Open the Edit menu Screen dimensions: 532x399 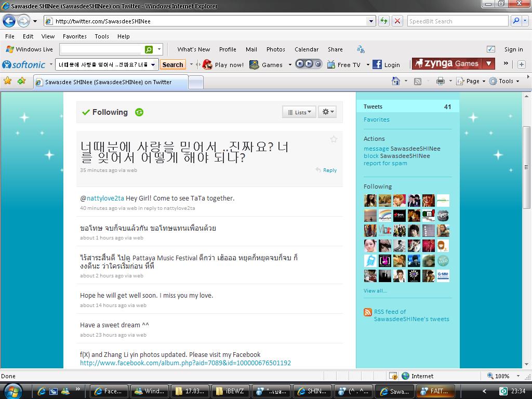pos(28,36)
